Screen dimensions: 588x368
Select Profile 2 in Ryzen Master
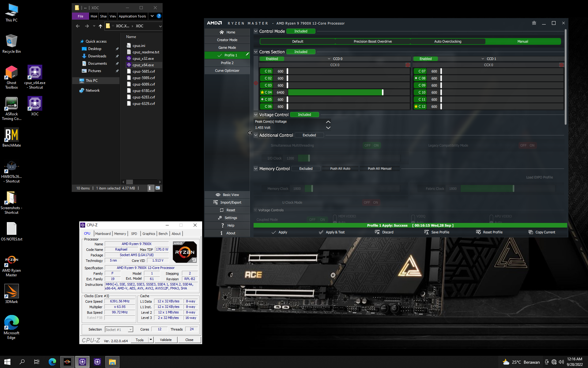[227, 63]
